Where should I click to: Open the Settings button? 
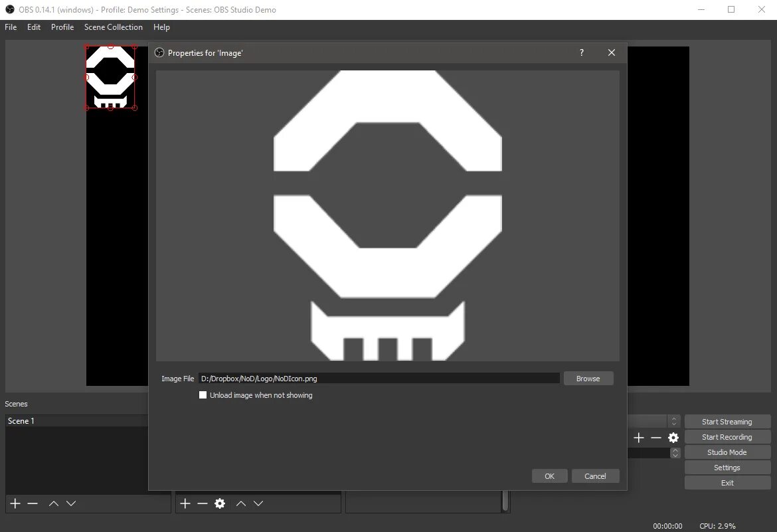click(x=727, y=468)
